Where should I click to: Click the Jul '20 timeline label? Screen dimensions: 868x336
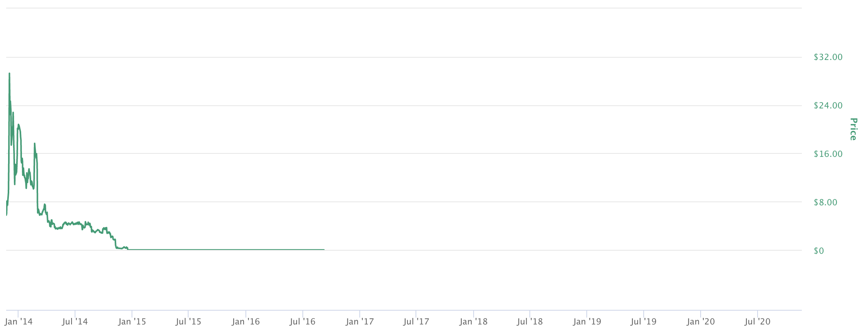coord(757,322)
